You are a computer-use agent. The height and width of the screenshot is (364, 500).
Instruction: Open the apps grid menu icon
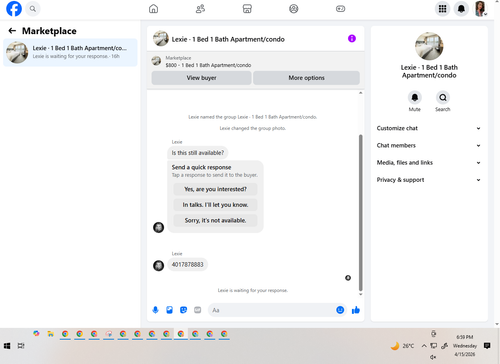(x=442, y=9)
